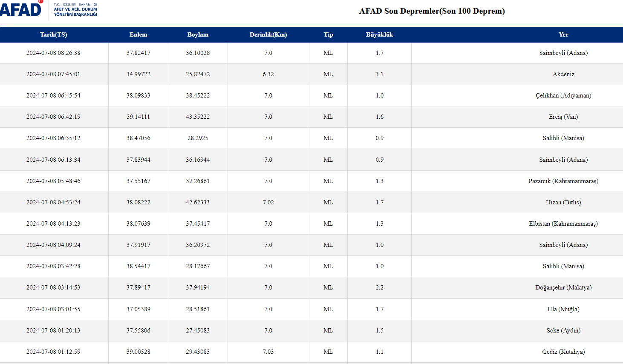Screen dimensions: 623x364
Task: Click the date 2024-07-08 06:35:12
Action: (x=54, y=138)
